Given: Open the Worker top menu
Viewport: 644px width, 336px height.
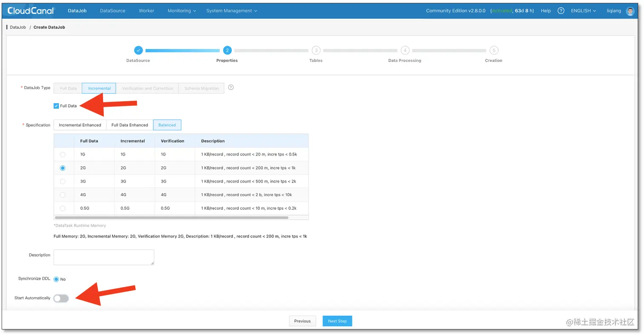Looking at the screenshot, I should coord(147,11).
